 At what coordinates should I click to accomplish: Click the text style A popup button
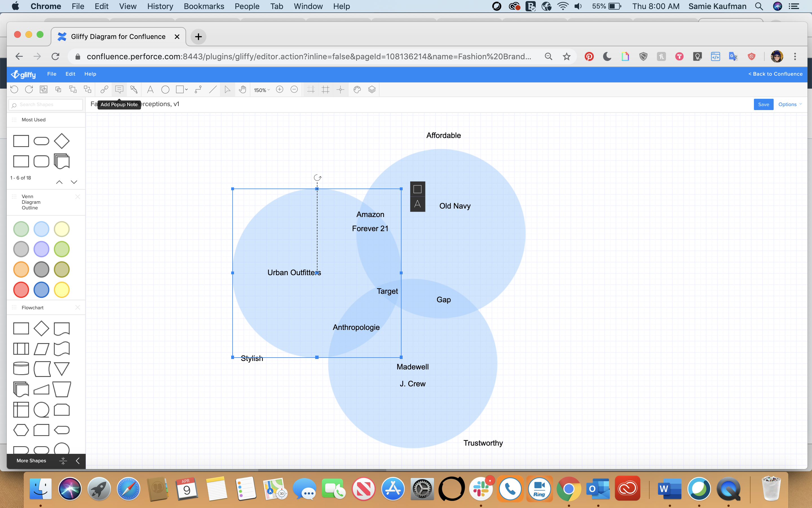pos(417,204)
